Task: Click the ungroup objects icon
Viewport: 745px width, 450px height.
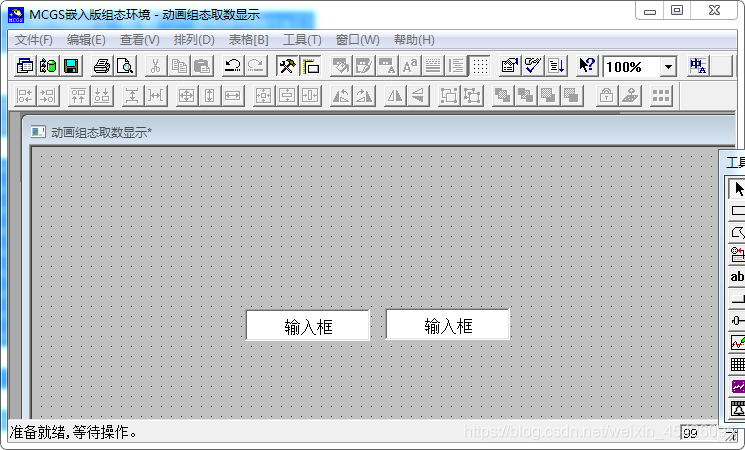Action: 472,96
